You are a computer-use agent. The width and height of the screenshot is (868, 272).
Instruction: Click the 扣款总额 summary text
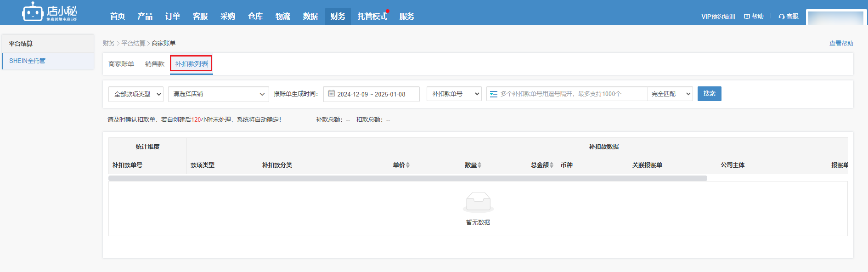373,119
